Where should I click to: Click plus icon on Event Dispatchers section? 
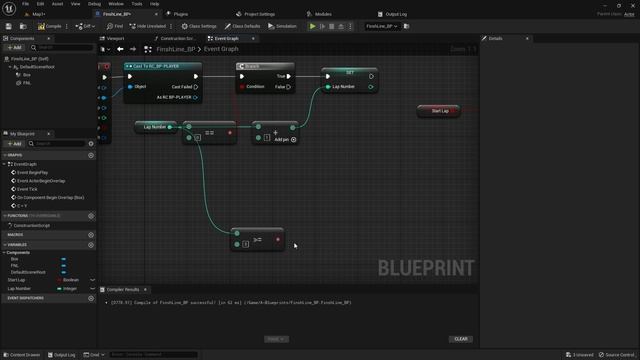[x=91, y=298]
